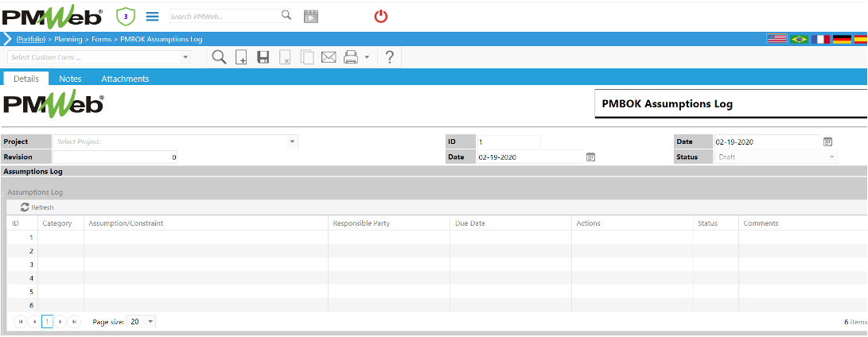Click the red power logout icon
Viewport: 868px width, 337px height.
pyautogui.click(x=381, y=17)
